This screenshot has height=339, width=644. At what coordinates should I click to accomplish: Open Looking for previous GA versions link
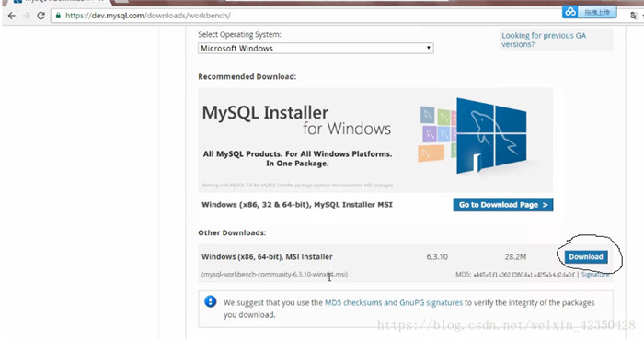(x=544, y=40)
